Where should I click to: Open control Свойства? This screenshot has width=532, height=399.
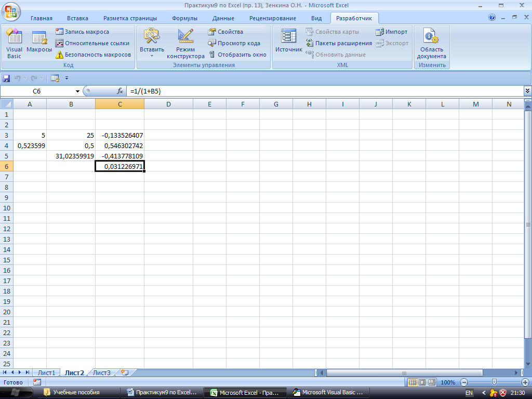coord(225,32)
